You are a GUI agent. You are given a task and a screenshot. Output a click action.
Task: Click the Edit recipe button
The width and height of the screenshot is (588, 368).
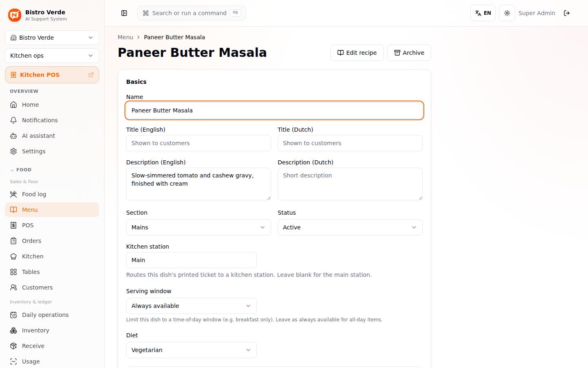point(357,53)
